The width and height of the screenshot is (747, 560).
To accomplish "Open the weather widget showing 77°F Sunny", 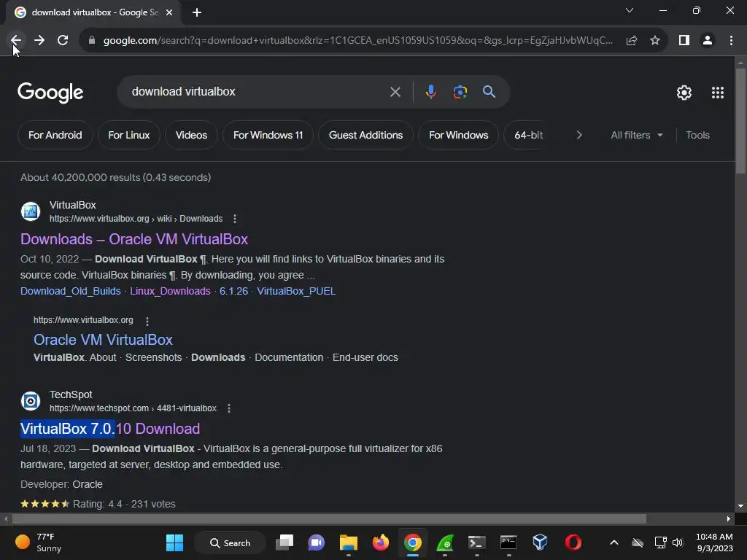I will pos(39,542).
